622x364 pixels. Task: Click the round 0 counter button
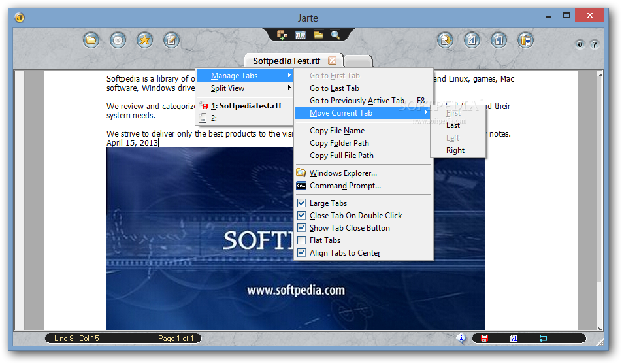coord(580,44)
